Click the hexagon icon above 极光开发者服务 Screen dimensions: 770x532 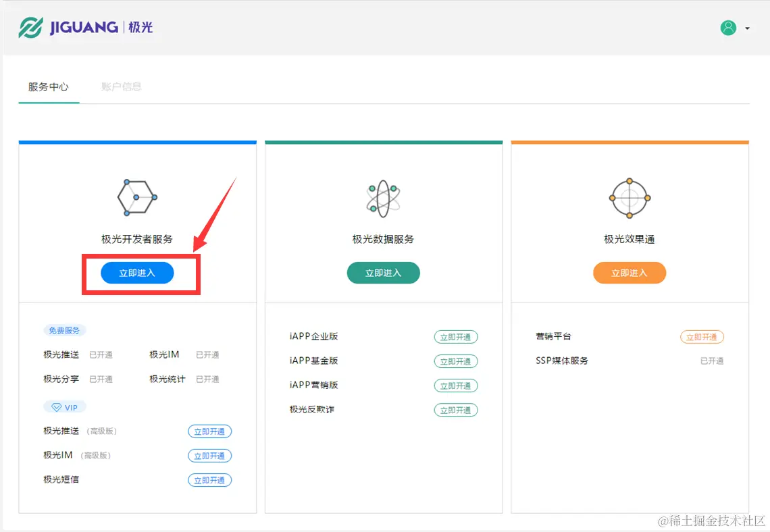coord(137,197)
